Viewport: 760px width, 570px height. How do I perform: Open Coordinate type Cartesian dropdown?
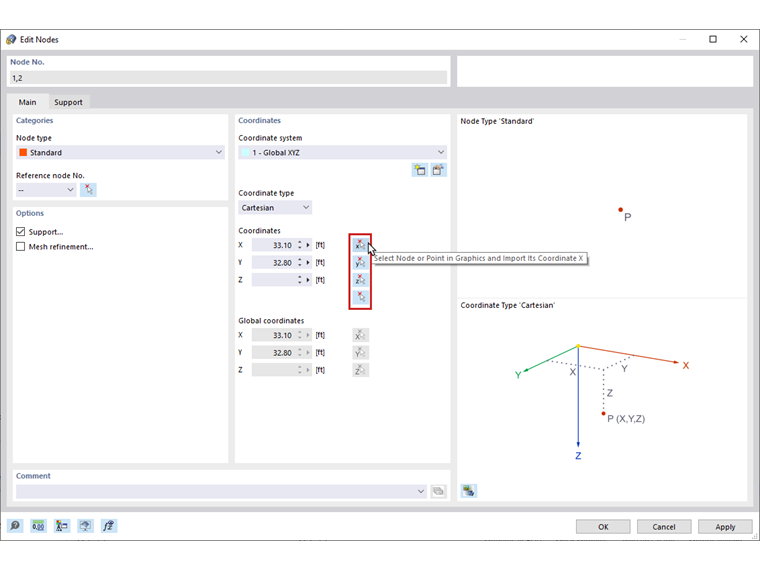point(275,207)
